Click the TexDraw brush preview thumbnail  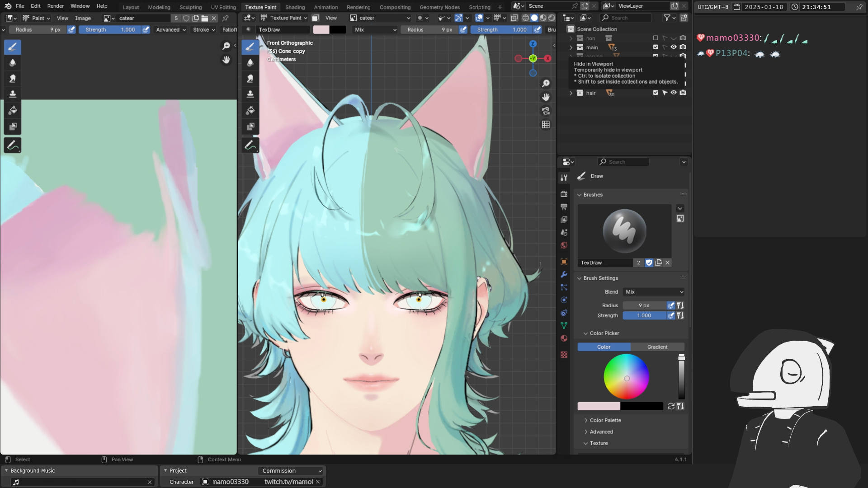tap(624, 231)
